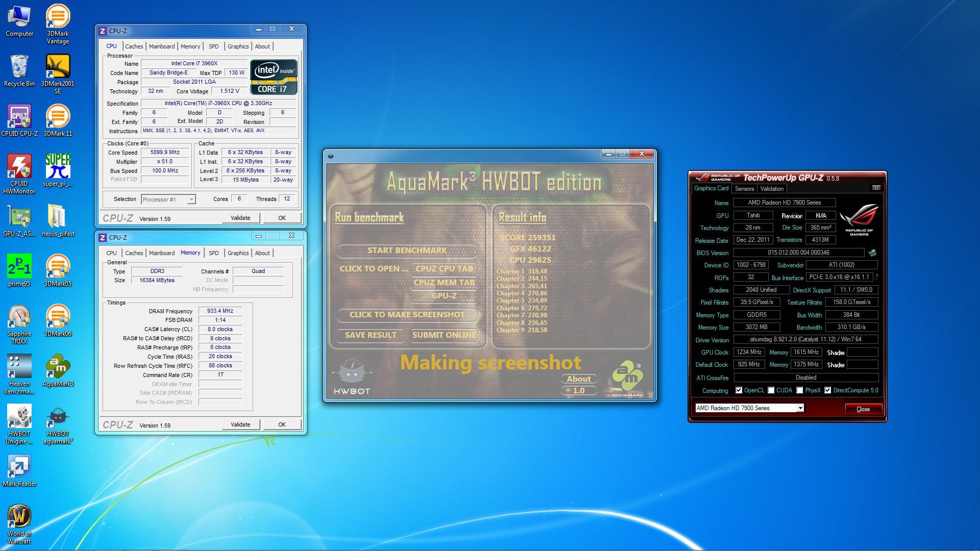The height and width of the screenshot is (551, 980).
Task: Launch 3DMark2001 SE from the desktop
Action: (x=58, y=74)
